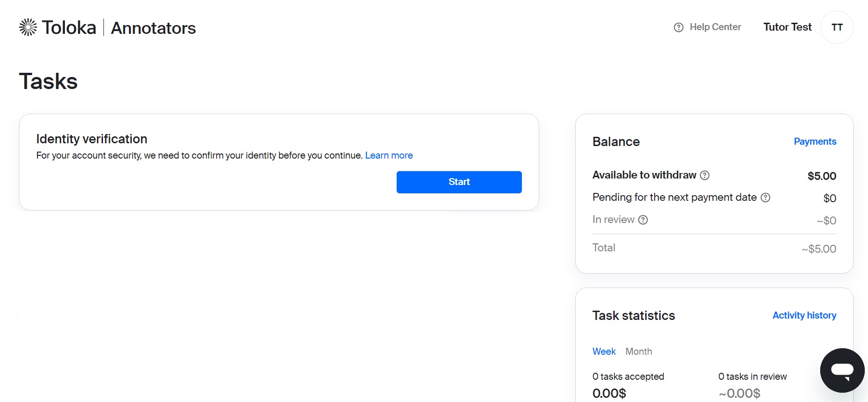This screenshot has height=402, width=868.
Task: Click the Help Center question mark icon
Action: pos(679,27)
